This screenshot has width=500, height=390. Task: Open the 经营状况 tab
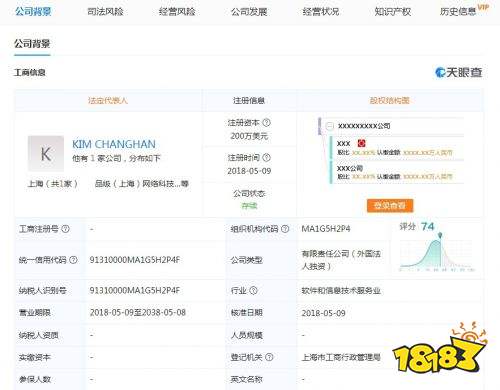(x=321, y=11)
